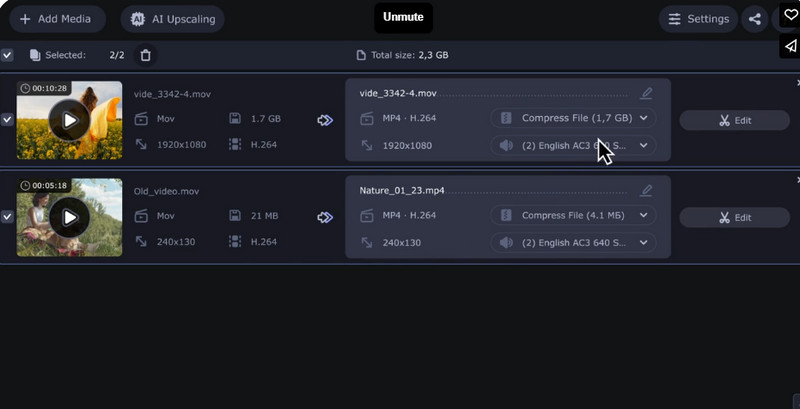Viewport: 800px width, 409px height.
Task: Click the heart favorite icon
Action: click(790, 14)
